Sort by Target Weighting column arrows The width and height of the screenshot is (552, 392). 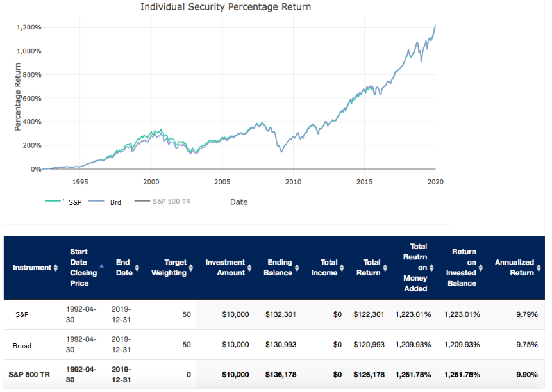tap(191, 268)
